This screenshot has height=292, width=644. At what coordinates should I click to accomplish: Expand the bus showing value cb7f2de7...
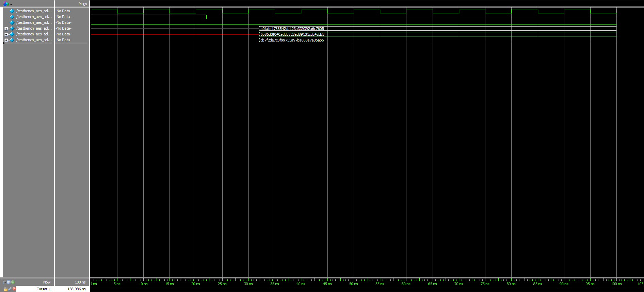pos(6,40)
